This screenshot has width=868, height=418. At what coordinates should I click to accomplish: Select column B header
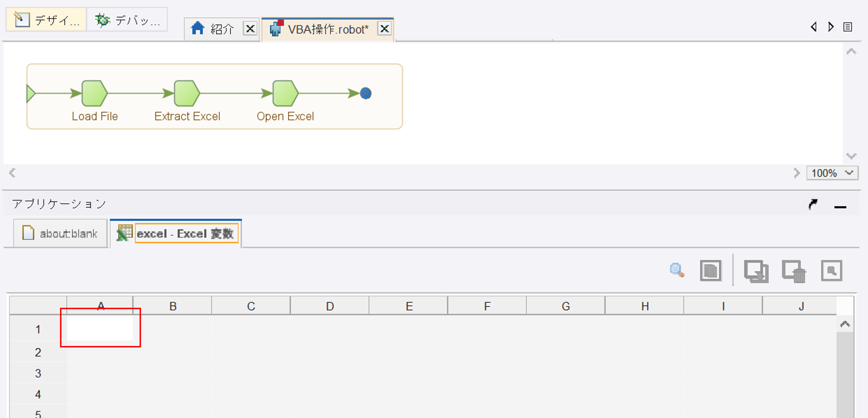coord(173,306)
